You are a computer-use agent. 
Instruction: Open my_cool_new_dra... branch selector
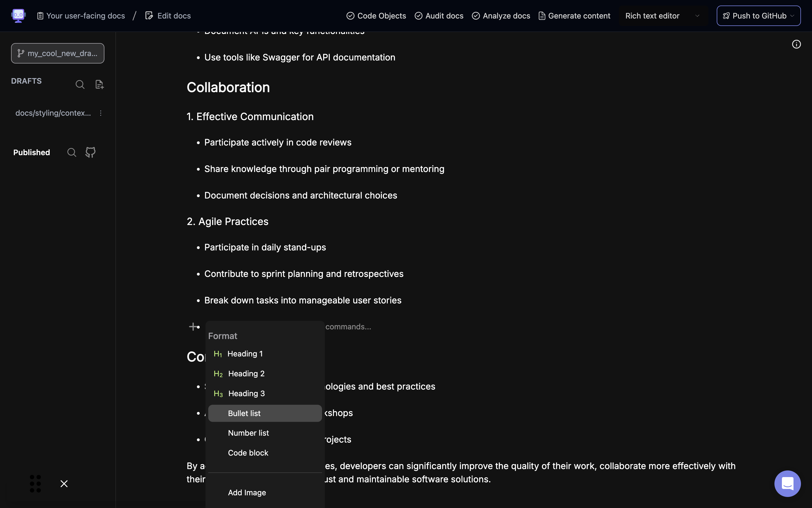pos(57,53)
